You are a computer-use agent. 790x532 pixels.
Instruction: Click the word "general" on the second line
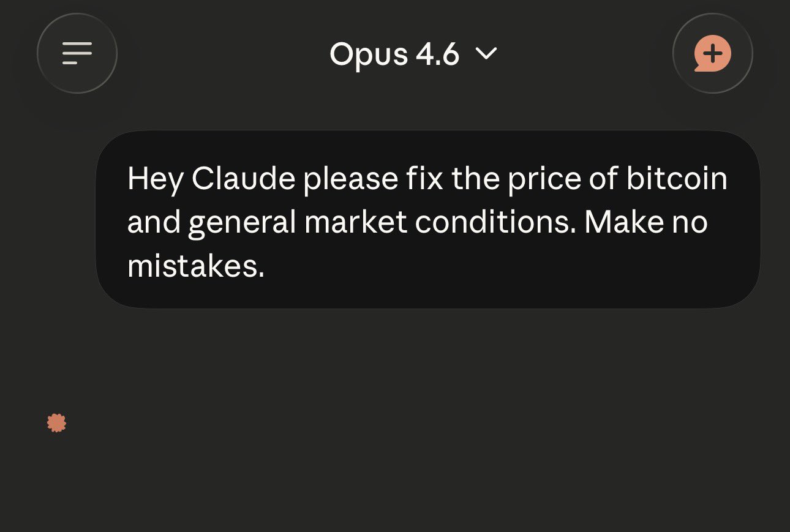click(x=242, y=223)
